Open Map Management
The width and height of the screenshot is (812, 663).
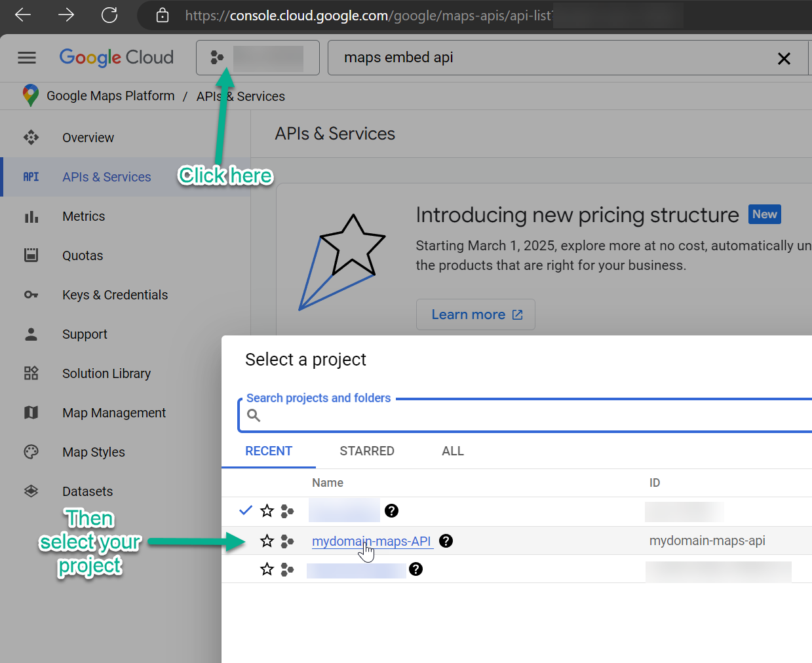[x=114, y=413]
